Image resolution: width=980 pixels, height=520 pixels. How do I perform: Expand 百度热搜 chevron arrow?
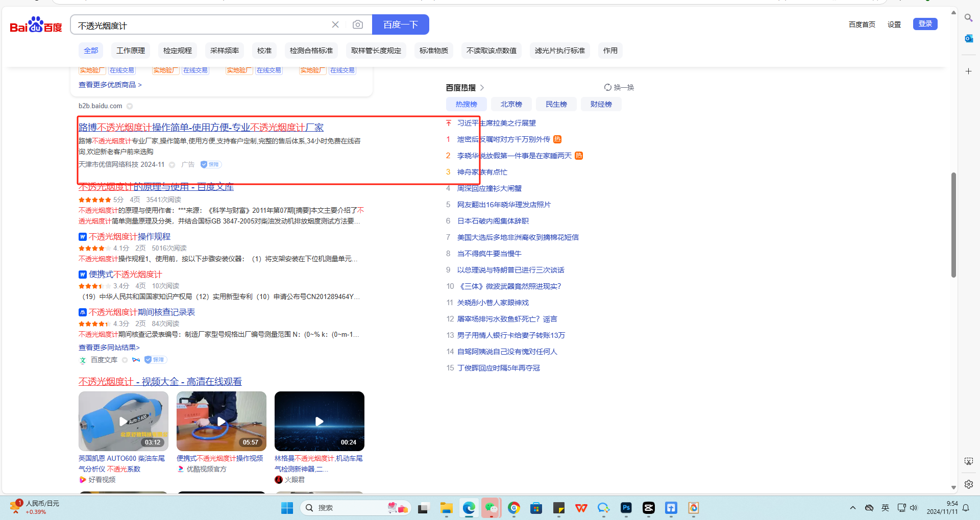[482, 88]
